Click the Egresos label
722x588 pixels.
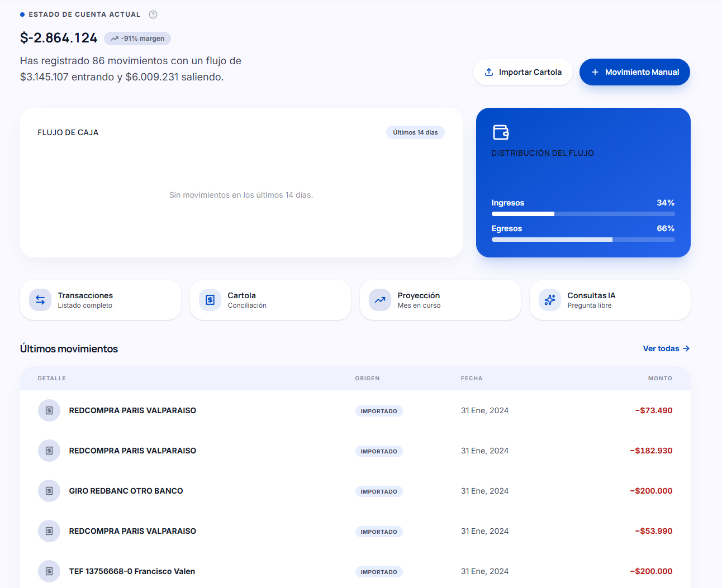pyautogui.click(x=507, y=228)
